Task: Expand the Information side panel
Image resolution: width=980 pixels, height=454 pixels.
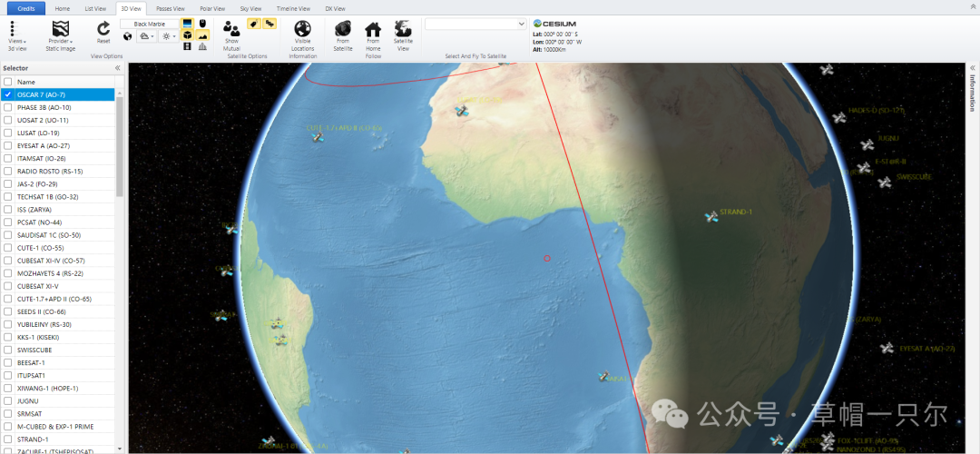Action: coord(972,67)
